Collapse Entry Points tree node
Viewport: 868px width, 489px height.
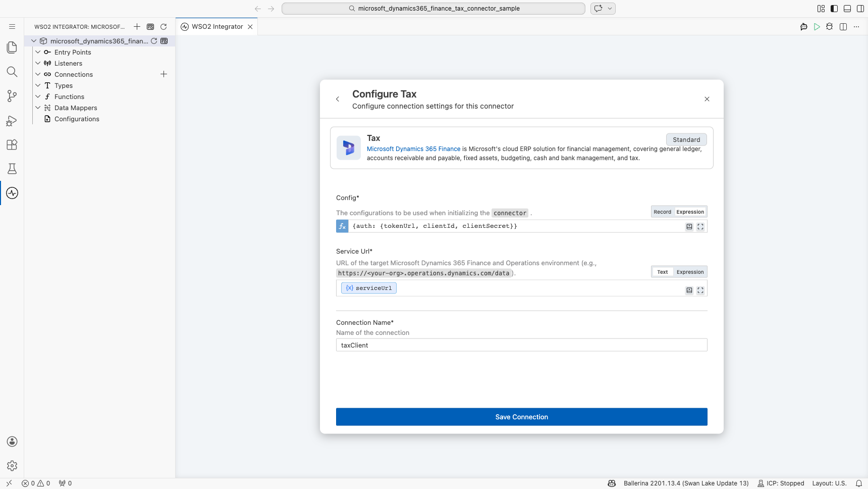click(x=38, y=52)
